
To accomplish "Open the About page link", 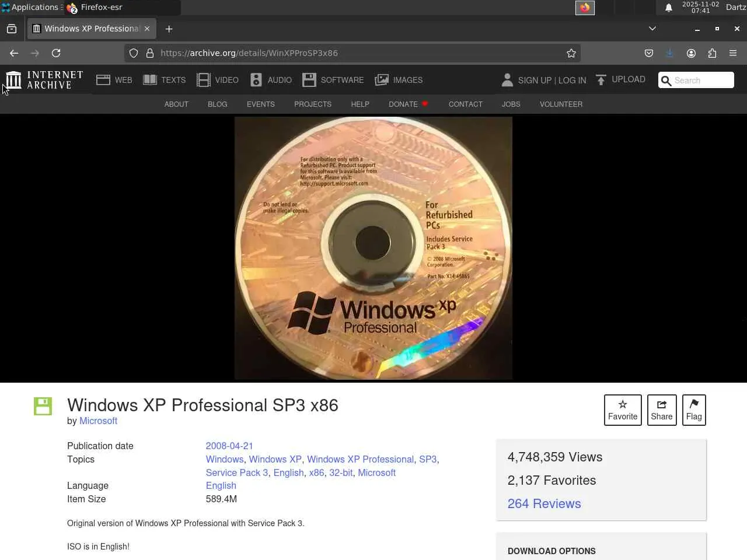I will coord(176,104).
